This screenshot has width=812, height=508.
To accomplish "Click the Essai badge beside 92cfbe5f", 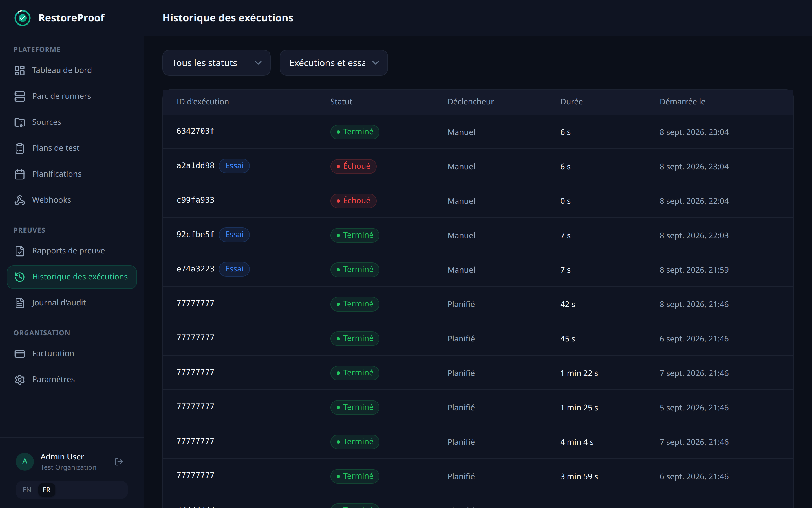I will (x=234, y=235).
